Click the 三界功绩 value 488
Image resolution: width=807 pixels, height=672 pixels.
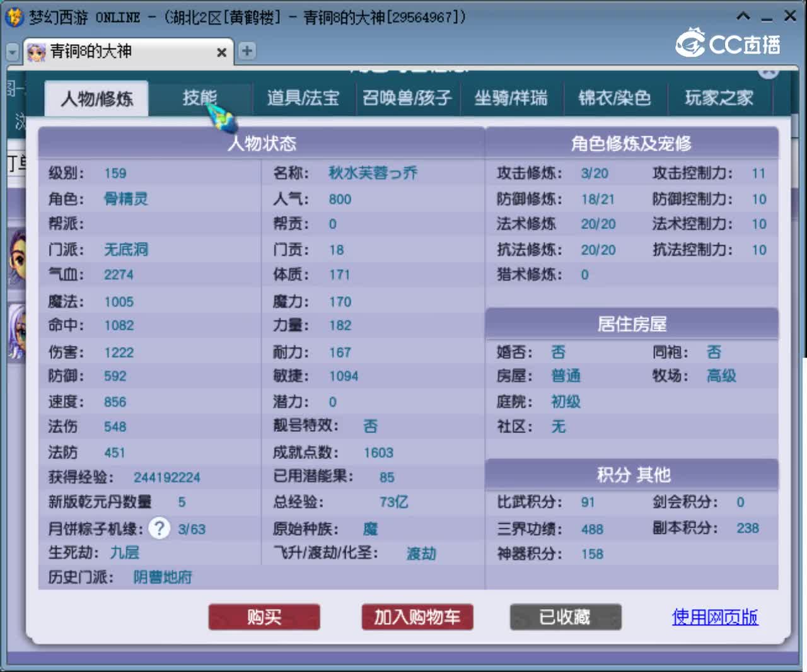pos(592,529)
